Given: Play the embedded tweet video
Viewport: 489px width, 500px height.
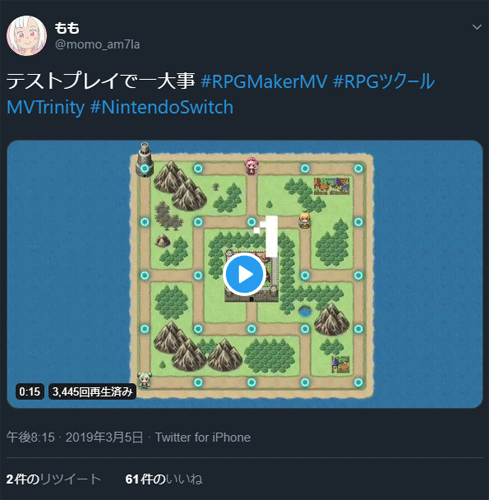Looking at the screenshot, I should tap(244, 274).
